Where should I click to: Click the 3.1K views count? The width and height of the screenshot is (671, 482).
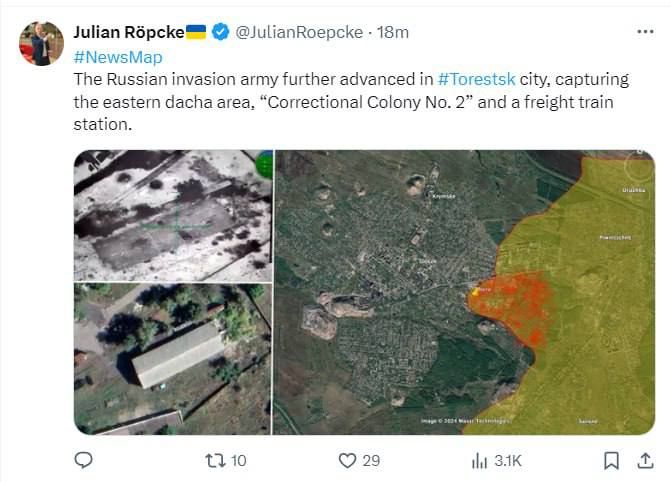point(508,460)
